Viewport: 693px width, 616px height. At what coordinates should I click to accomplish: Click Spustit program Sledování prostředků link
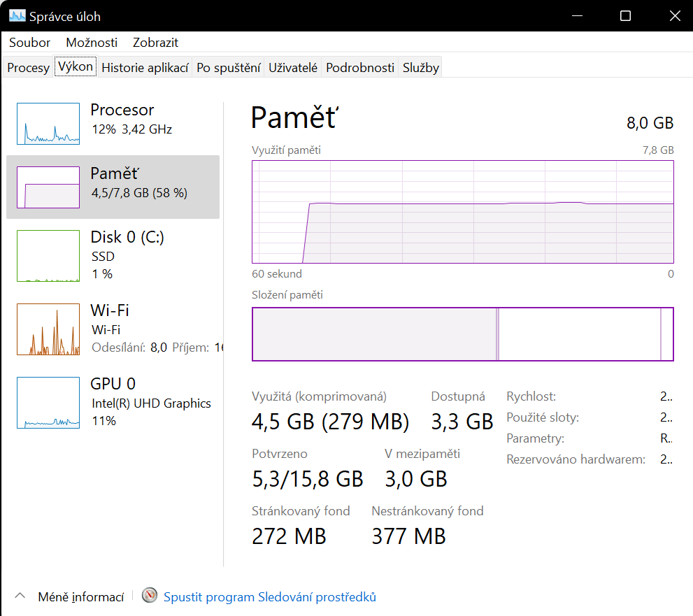pyautogui.click(x=269, y=597)
